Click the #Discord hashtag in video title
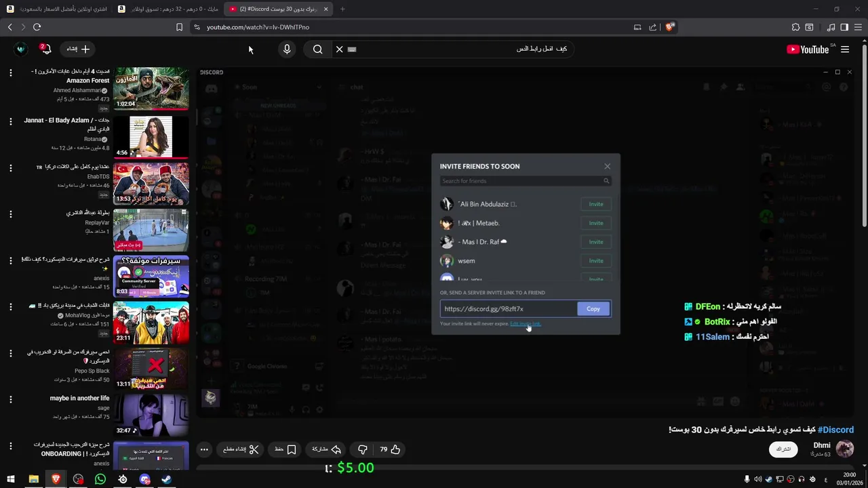868x488 pixels. [x=835, y=430]
